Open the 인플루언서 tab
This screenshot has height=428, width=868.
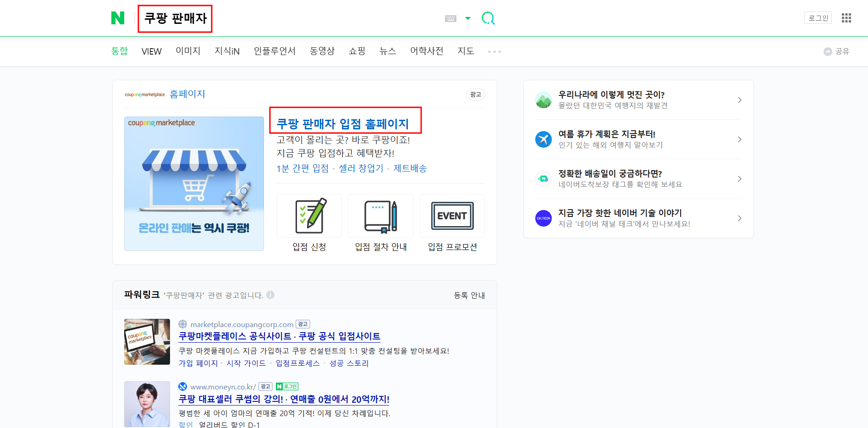(275, 51)
